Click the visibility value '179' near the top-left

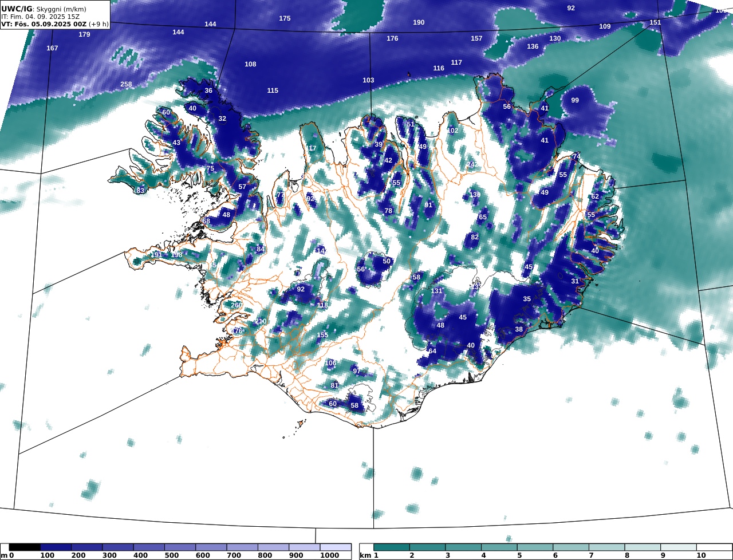(84, 34)
